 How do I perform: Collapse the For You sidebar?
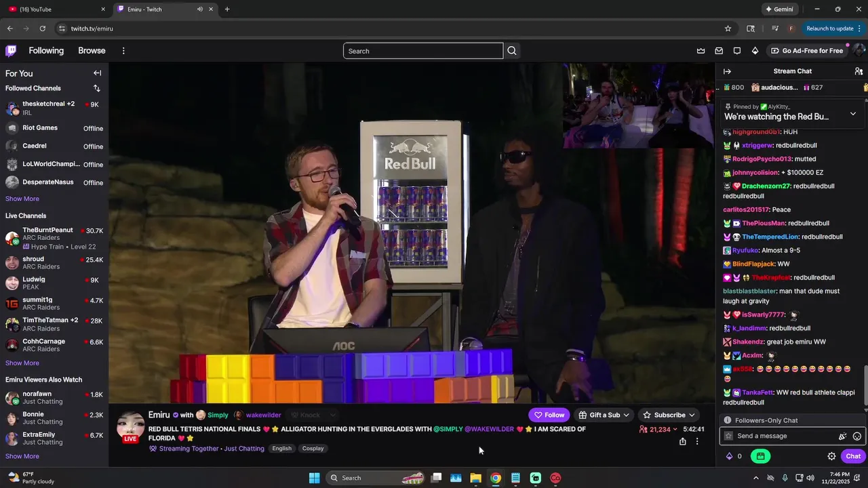pos(97,73)
